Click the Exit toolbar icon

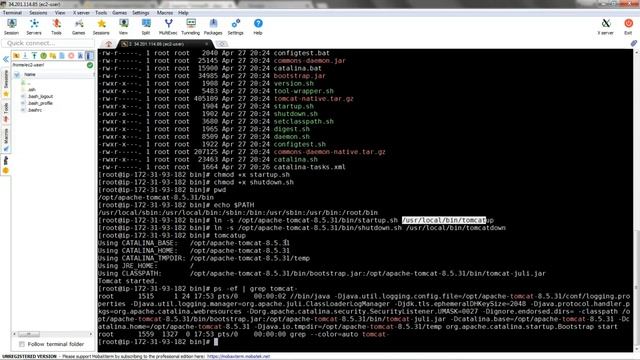628,27
